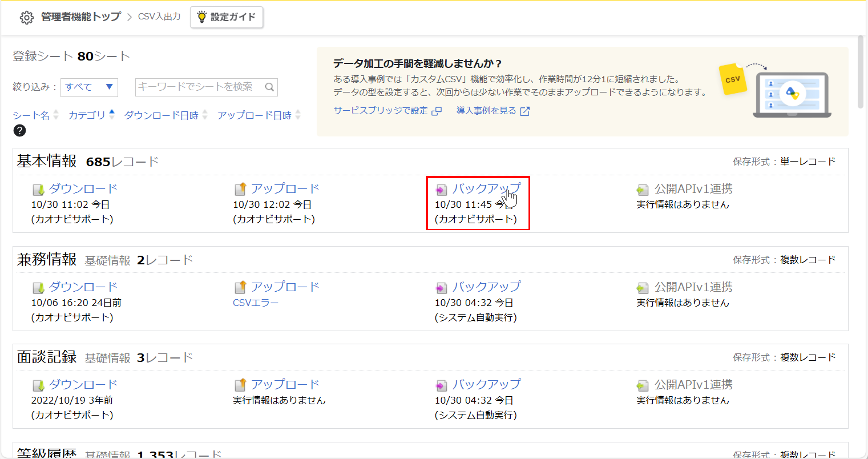Click the vertical scrollbar on the right
This screenshot has height=459, width=868.
tap(860, 72)
